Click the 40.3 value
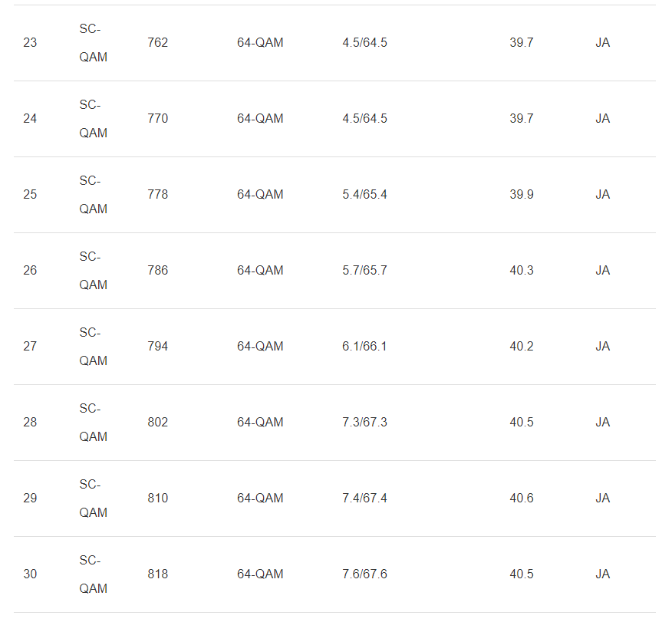 pos(521,271)
